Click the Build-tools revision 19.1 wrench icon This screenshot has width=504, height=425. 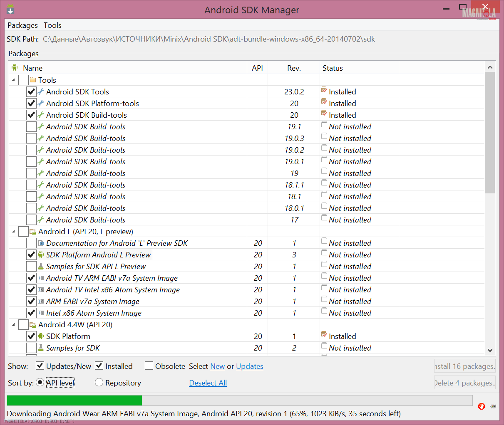[x=41, y=126]
